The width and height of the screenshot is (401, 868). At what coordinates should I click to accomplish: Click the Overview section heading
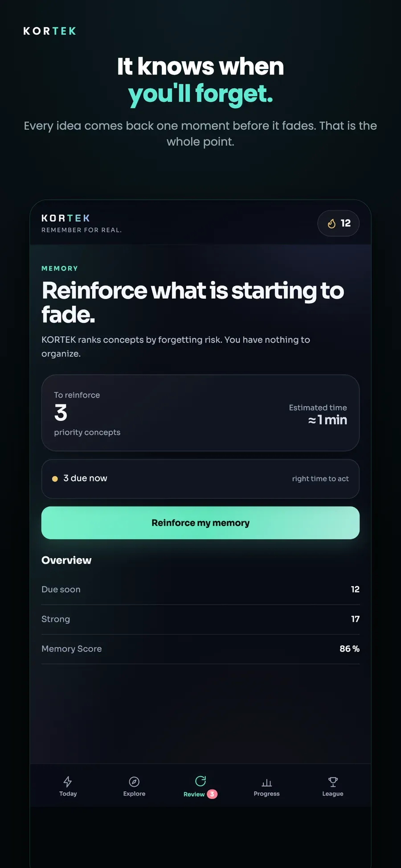[x=66, y=560]
